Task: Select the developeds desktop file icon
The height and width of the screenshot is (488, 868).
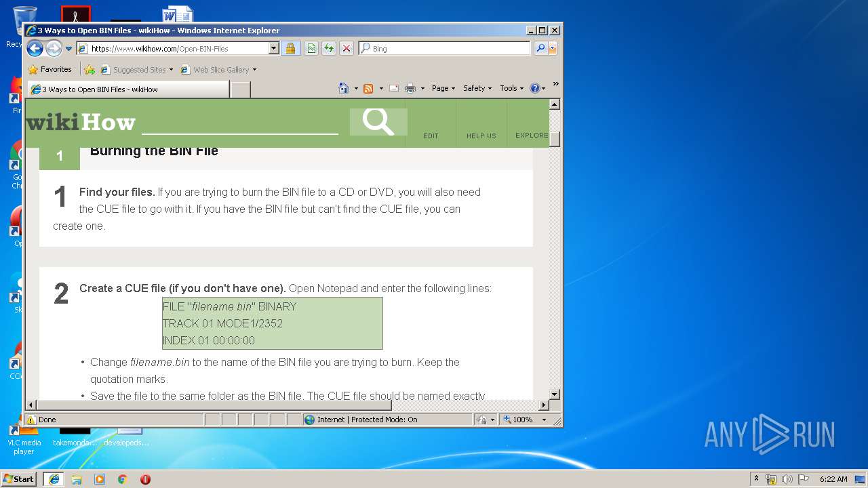Action: point(127,437)
